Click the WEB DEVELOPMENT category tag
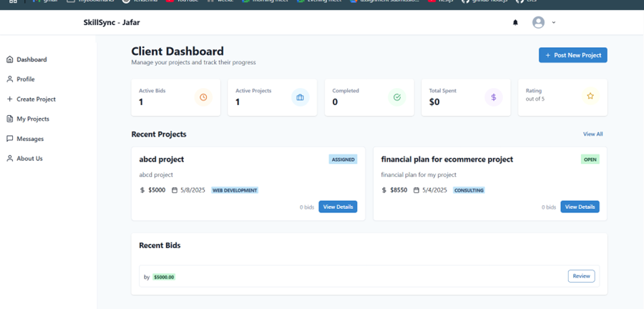 [235, 190]
